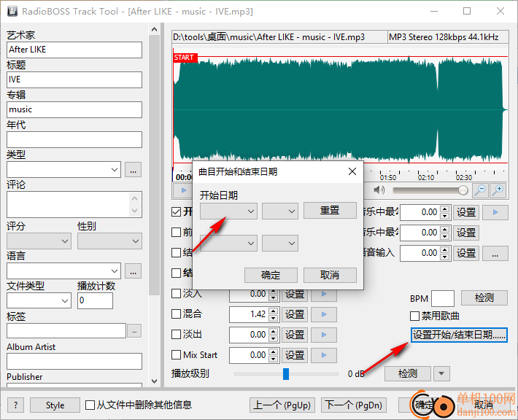Browse file for voice input row
Image resolution: width=518 pixels, height=420 pixels.
click(x=495, y=253)
